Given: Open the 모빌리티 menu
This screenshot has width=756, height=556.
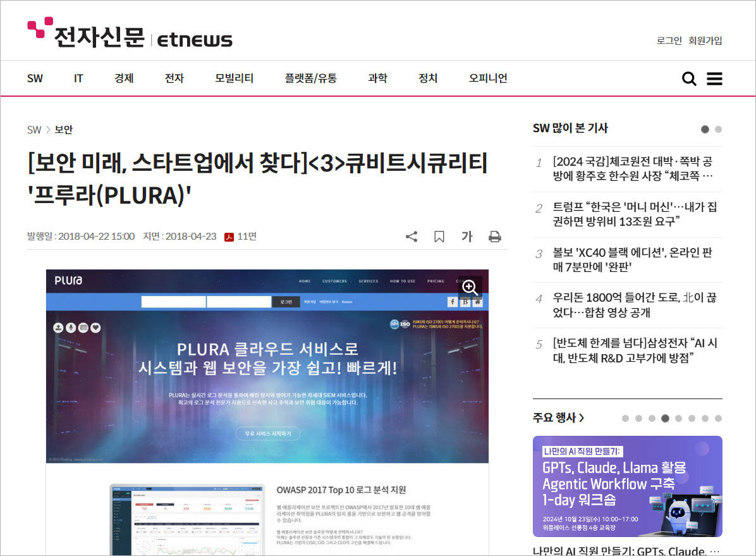Looking at the screenshot, I should pyautogui.click(x=235, y=78).
